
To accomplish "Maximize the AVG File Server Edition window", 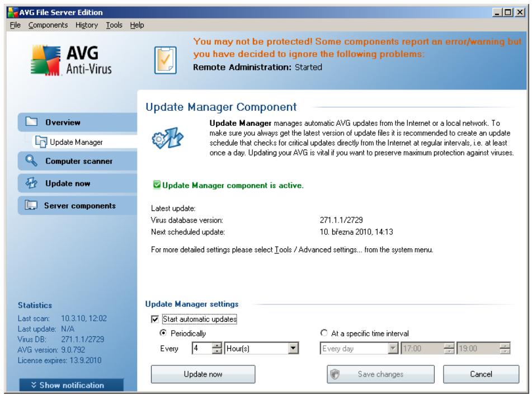I will coord(508,12).
